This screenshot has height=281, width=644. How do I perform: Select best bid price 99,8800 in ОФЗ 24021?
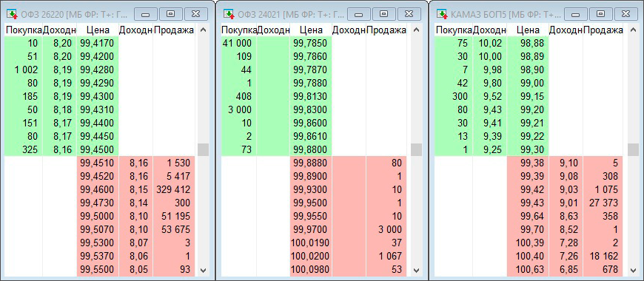coord(311,149)
